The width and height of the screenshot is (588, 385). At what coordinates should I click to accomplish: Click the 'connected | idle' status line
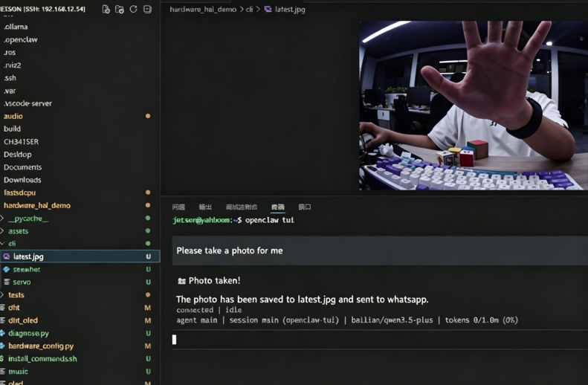click(209, 310)
